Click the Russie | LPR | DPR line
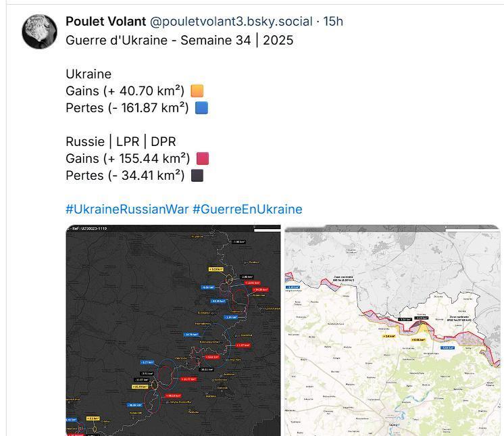Viewport: 504px width, 436px height. [x=121, y=142]
